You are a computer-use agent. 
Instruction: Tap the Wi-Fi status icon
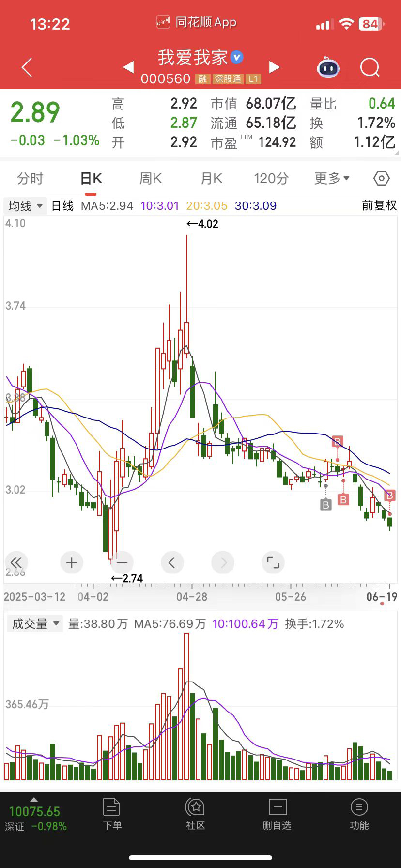(x=346, y=24)
